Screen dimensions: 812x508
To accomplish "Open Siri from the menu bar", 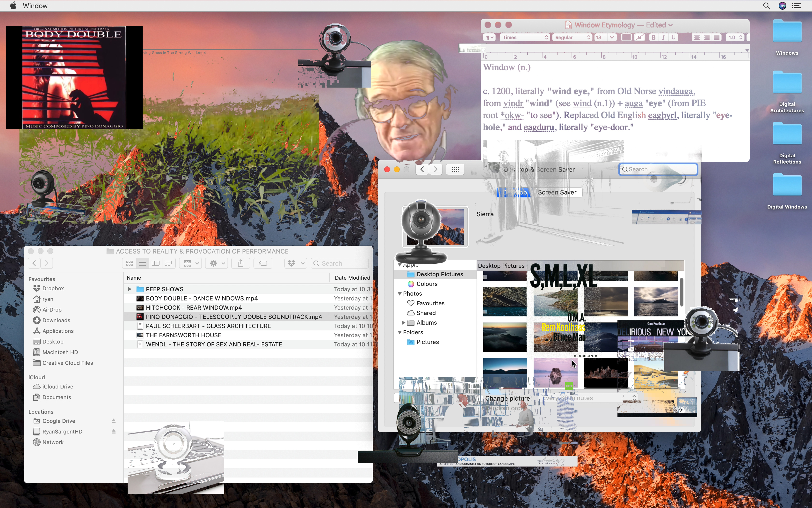I will pyautogui.click(x=782, y=6).
